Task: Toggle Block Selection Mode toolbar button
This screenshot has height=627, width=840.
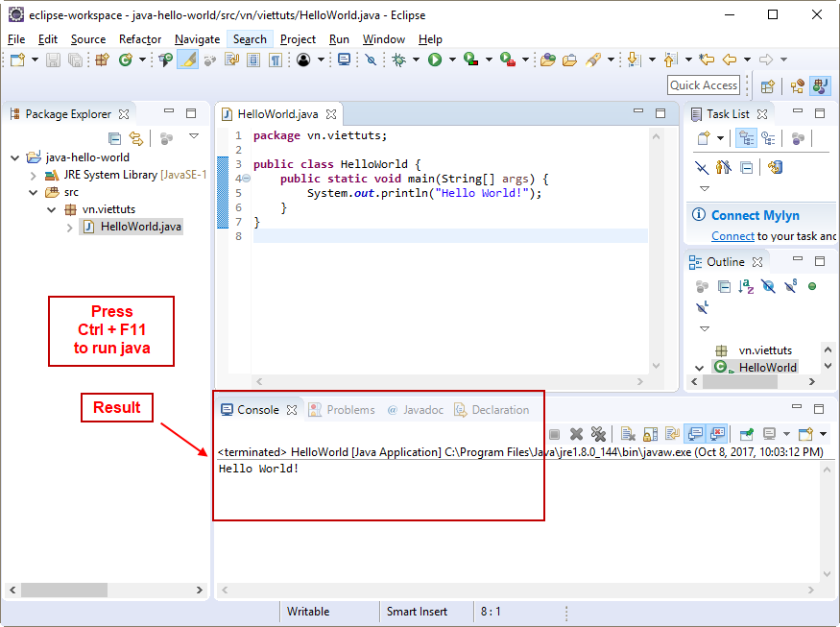Action: click(253, 60)
